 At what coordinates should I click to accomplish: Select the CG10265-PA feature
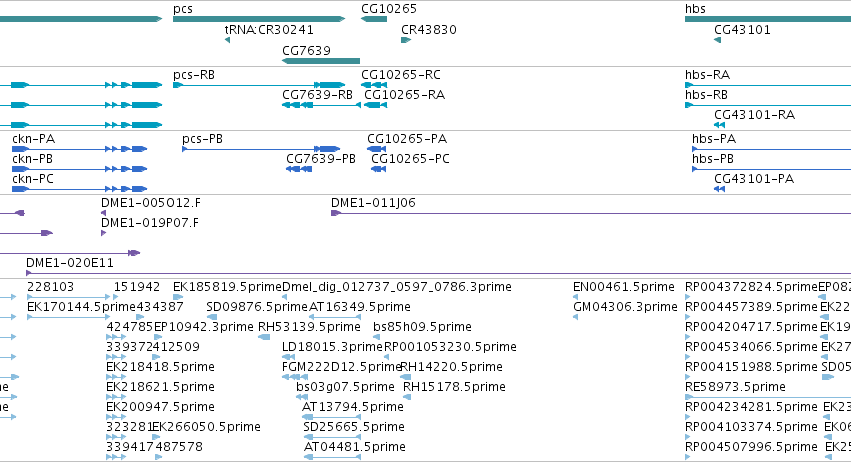(377, 149)
